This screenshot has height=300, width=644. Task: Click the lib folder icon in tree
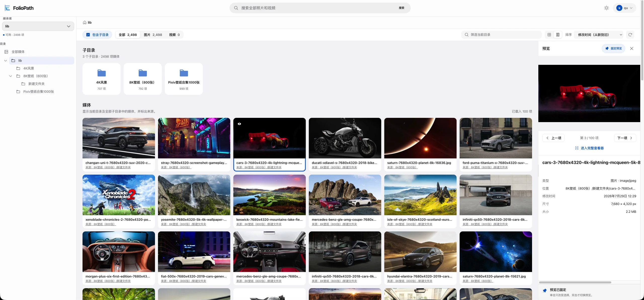pos(13,61)
